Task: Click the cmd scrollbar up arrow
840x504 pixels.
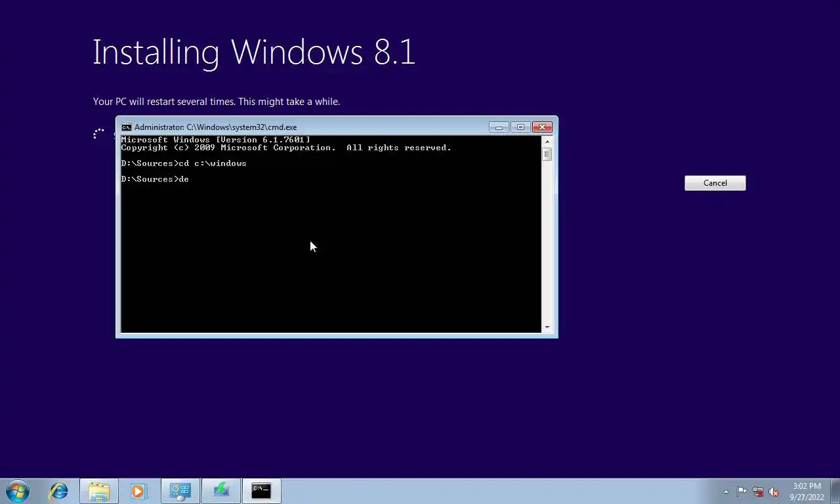Action: click(x=547, y=141)
